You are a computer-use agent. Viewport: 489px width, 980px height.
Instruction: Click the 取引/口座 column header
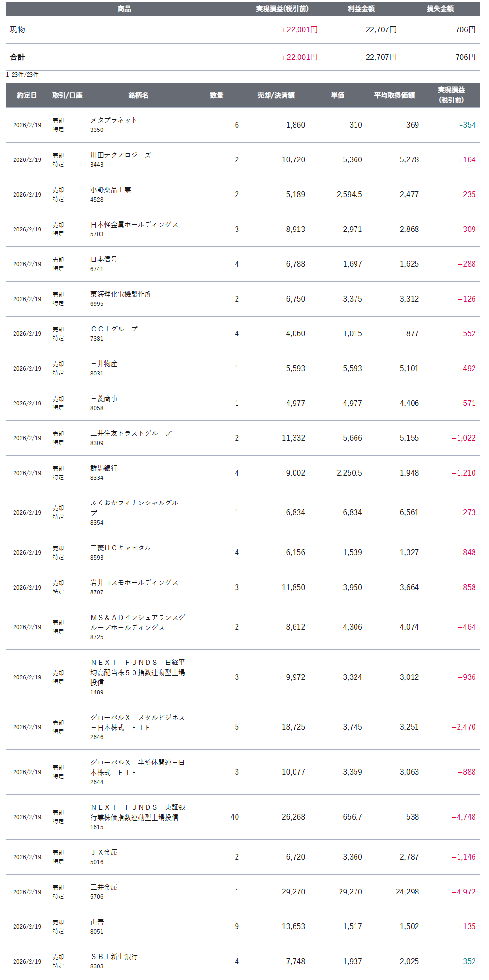tap(67, 95)
